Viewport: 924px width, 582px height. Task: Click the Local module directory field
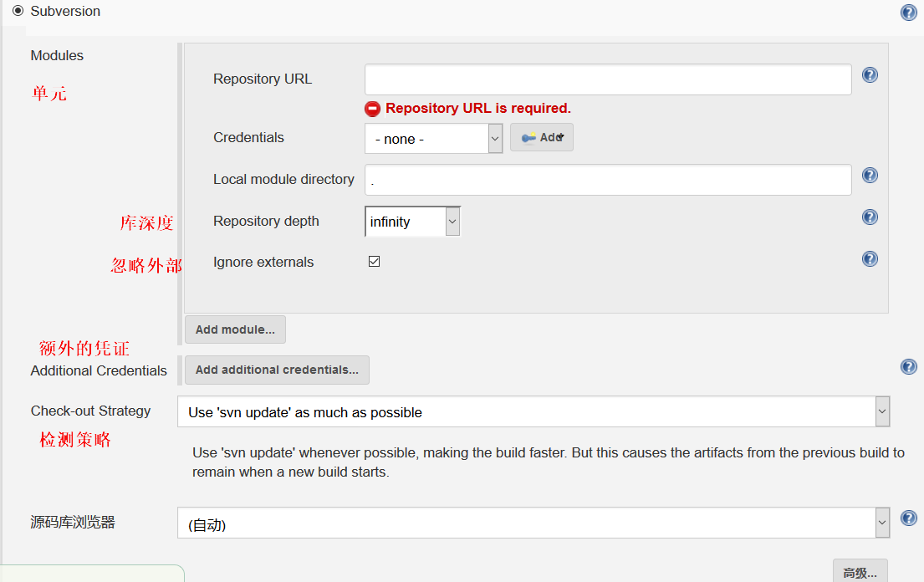pos(608,180)
